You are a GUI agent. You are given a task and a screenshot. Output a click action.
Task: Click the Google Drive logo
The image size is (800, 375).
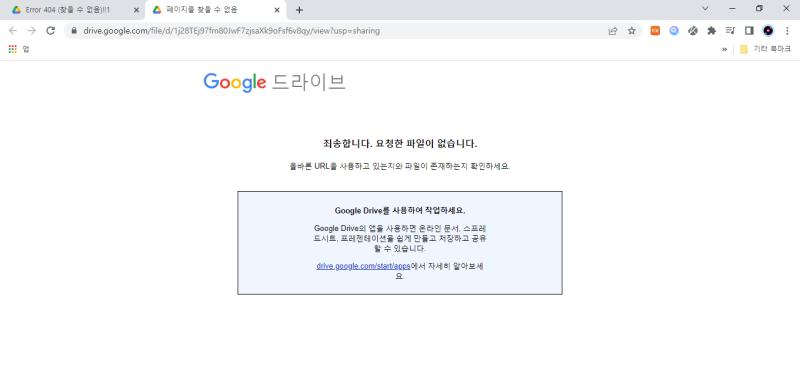274,82
